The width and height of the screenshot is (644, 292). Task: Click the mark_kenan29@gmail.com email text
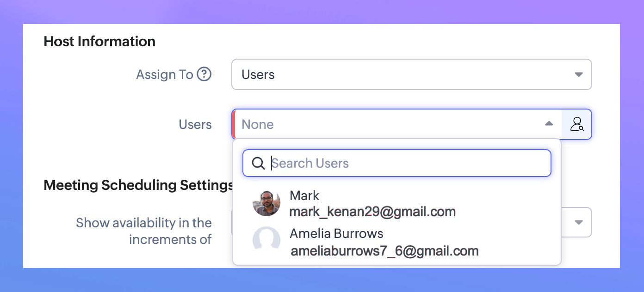[372, 212]
